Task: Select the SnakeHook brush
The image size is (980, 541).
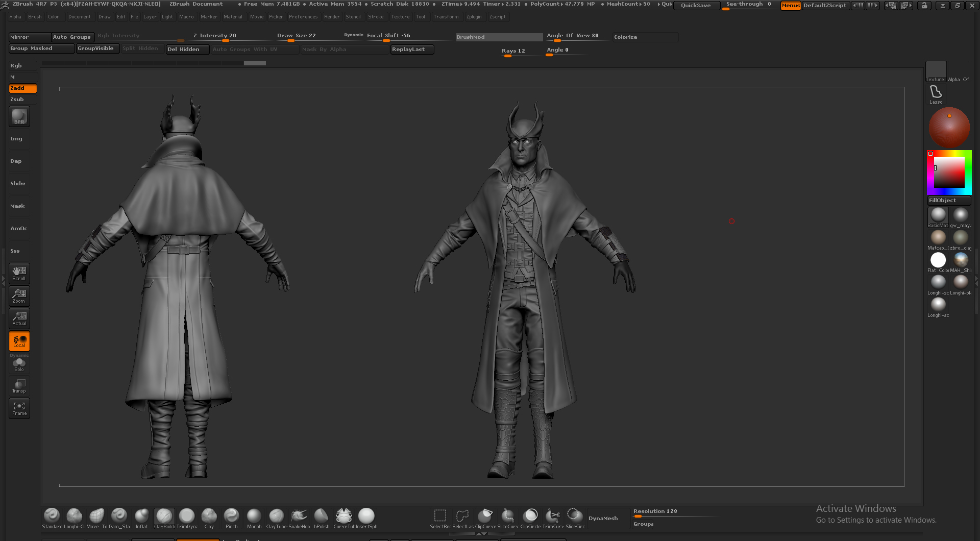Action: (x=299, y=518)
